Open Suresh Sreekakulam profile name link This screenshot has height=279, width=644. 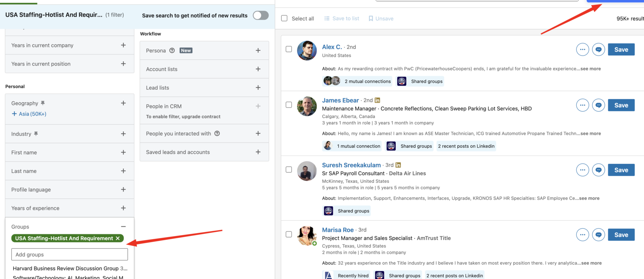(x=351, y=165)
